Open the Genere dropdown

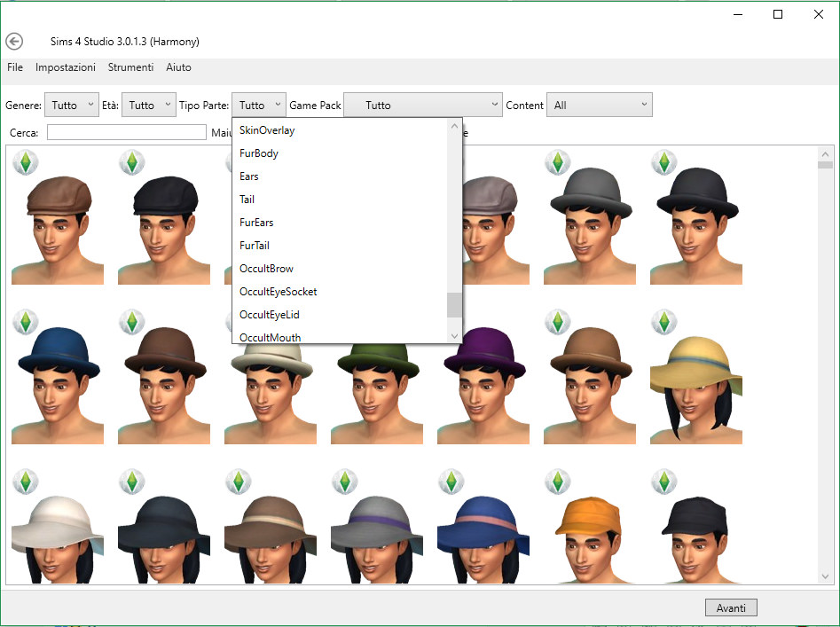tap(71, 104)
